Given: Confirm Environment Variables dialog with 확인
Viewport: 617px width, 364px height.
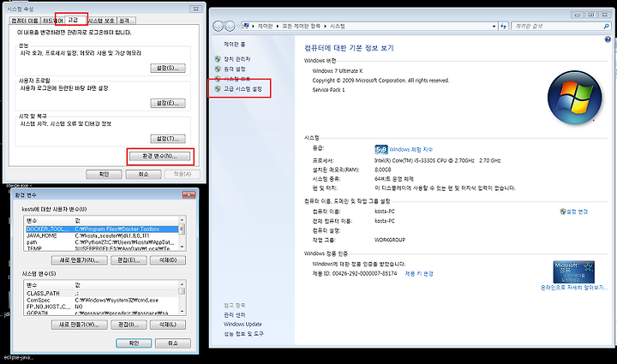Looking at the screenshot, I should 134,343.
